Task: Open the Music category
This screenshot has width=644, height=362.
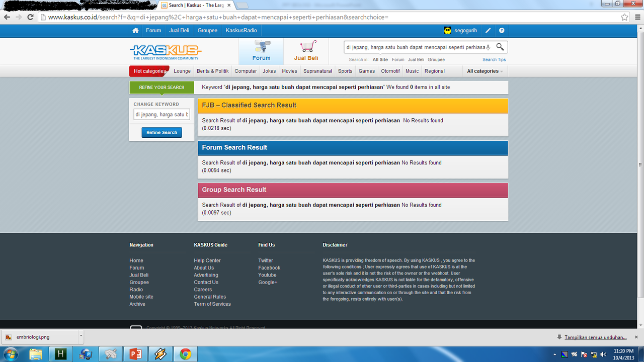Action: (412, 71)
